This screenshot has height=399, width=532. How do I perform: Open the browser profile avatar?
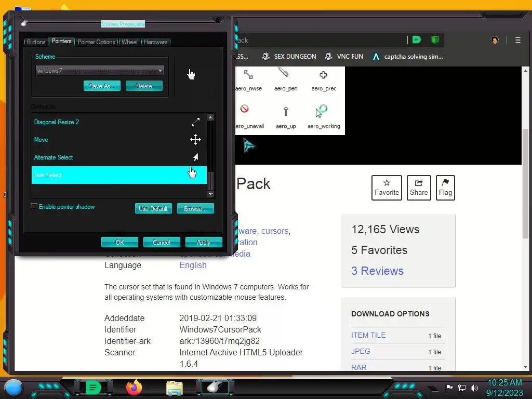coord(495,40)
